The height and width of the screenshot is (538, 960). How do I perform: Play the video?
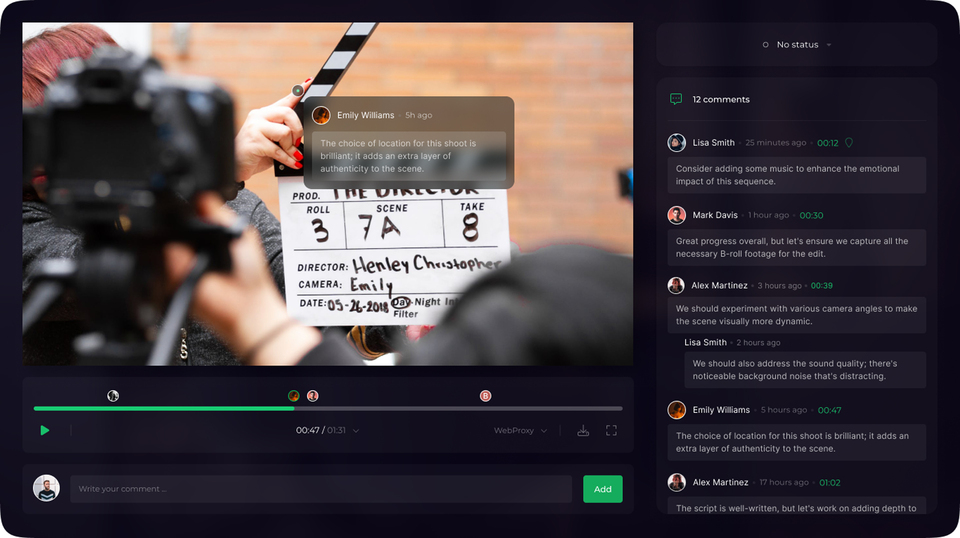pos(44,430)
